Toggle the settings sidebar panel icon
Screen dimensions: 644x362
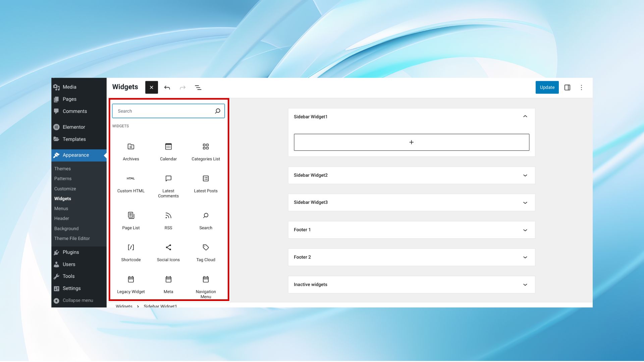coord(567,87)
